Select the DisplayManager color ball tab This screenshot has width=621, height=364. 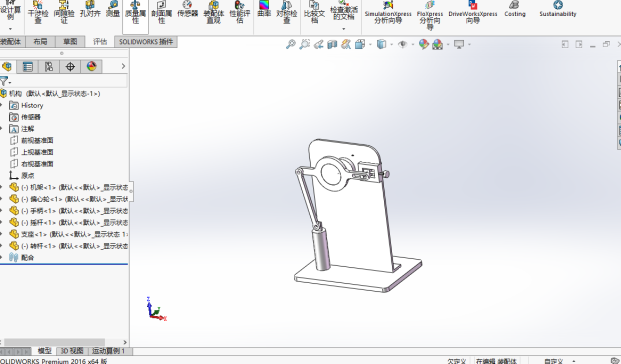91,67
